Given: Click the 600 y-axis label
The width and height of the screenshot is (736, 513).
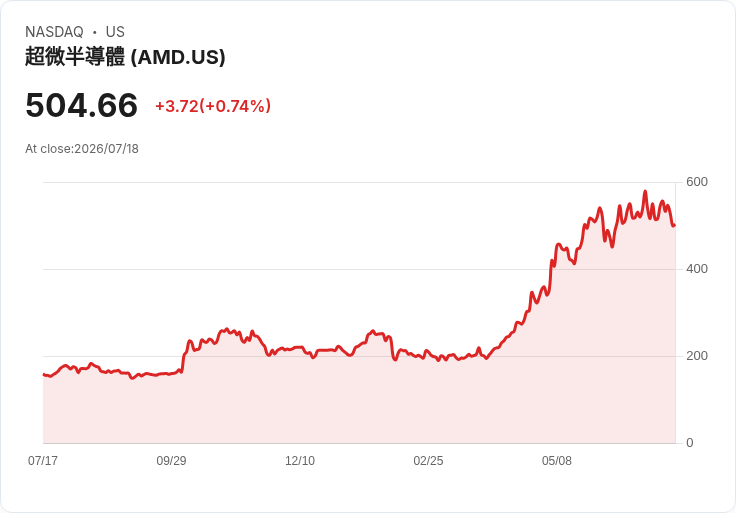Looking at the screenshot, I should pos(697,182).
